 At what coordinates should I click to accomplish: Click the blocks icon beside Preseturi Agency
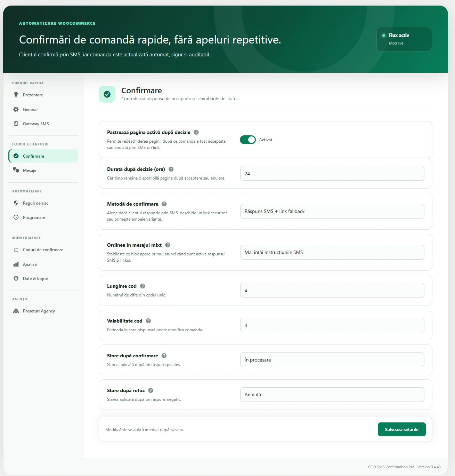16,311
